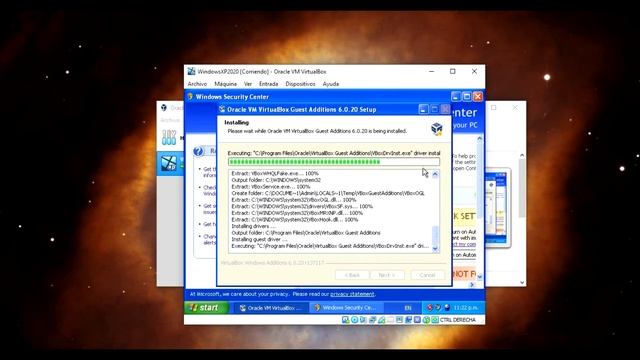Select the Tools icon in VirtualBox Manager behind
640x360 pixels.
click(169, 137)
